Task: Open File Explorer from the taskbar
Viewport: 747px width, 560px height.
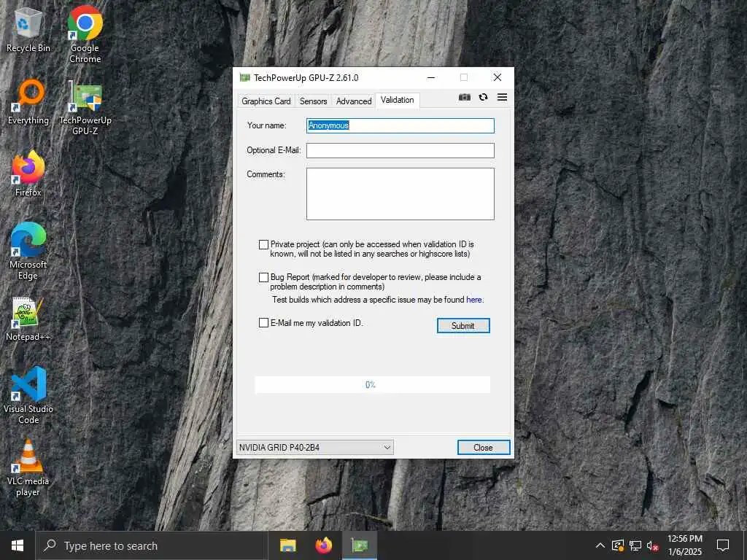Action: (x=287, y=545)
